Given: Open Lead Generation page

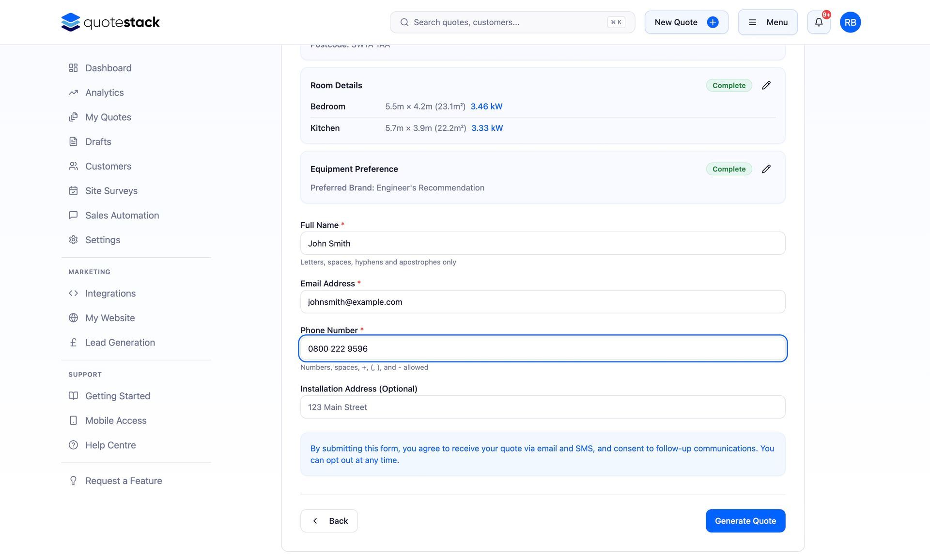Looking at the screenshot, I should tap(120, 342).
